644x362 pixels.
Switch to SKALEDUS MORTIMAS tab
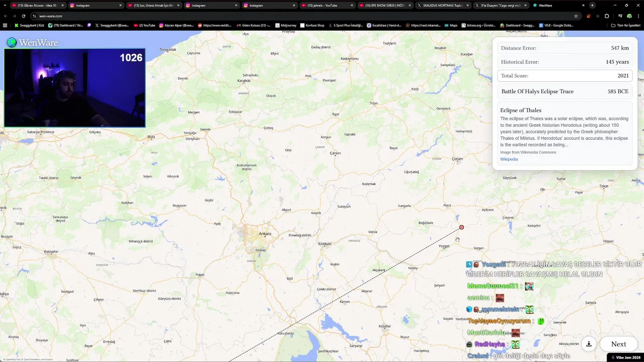coord(443,6)
